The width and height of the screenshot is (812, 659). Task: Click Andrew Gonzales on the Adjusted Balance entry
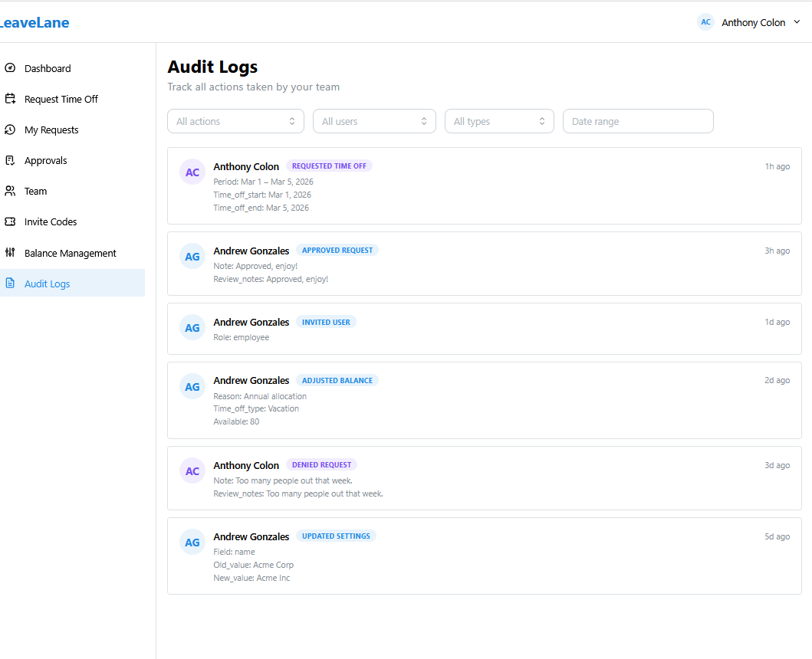tap(251, 381)
